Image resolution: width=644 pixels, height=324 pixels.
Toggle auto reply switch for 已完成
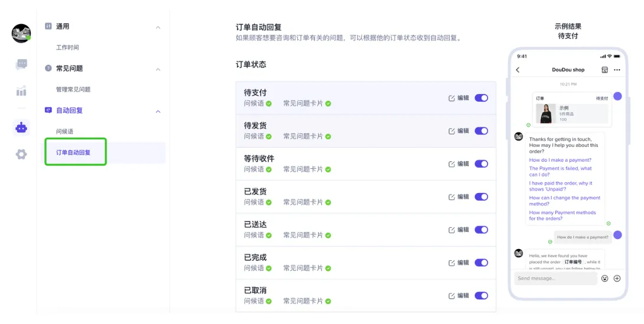pos(482,263)
